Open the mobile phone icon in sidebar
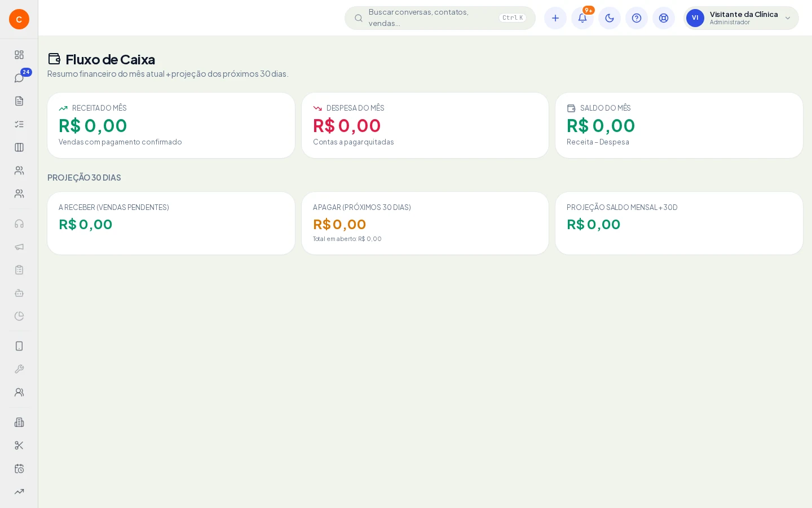Screen dimensions: 812x508 click(x=19, y=346)
